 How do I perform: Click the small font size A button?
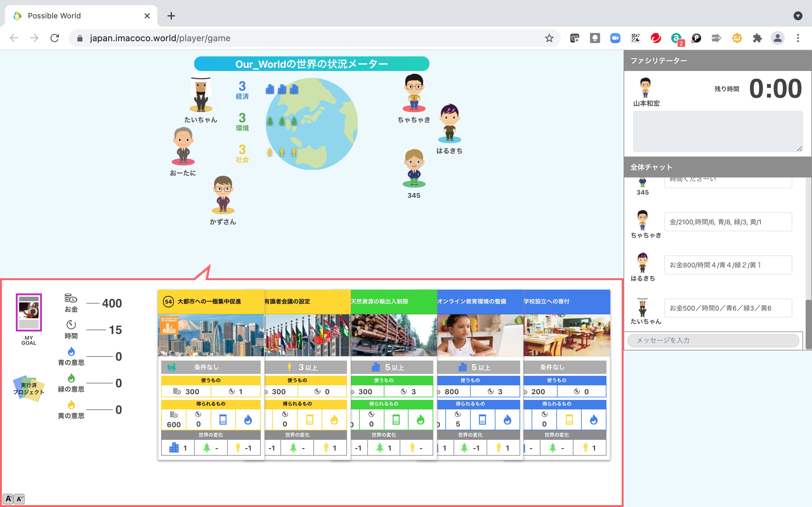pos(19,499)
